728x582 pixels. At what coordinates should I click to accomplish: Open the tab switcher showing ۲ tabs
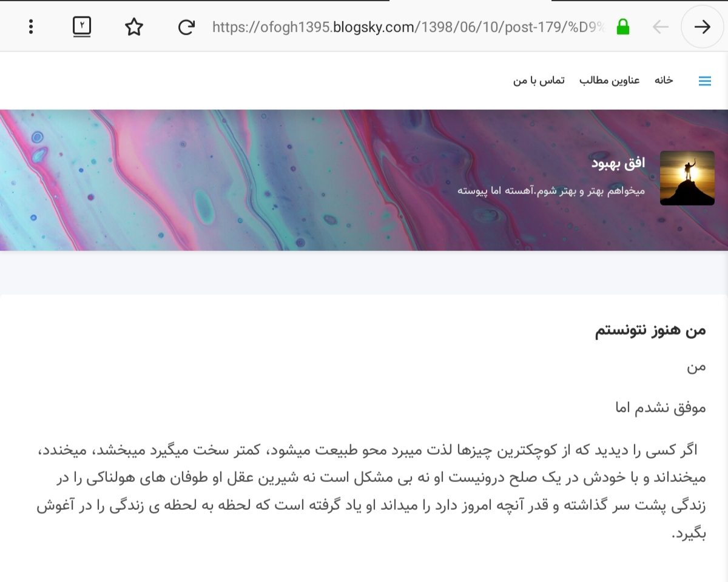(x=82, y=27)
